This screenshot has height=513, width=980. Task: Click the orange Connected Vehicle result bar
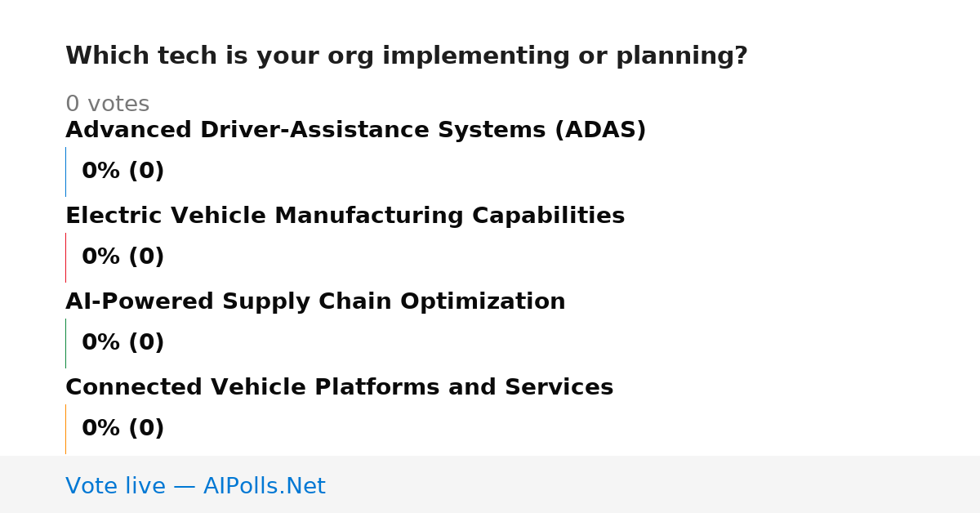(65, 429)
